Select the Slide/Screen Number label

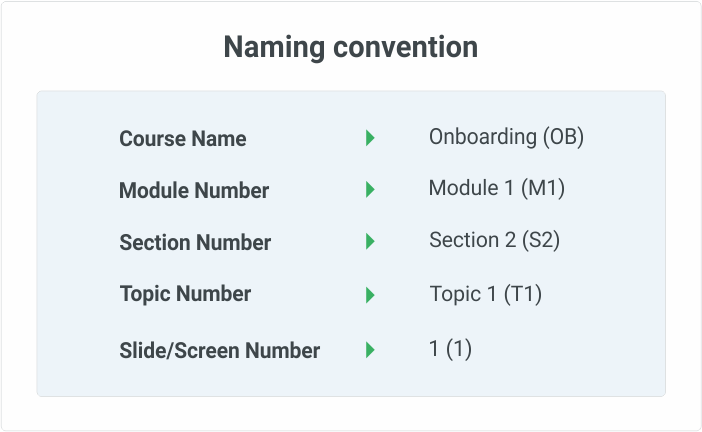219,351
